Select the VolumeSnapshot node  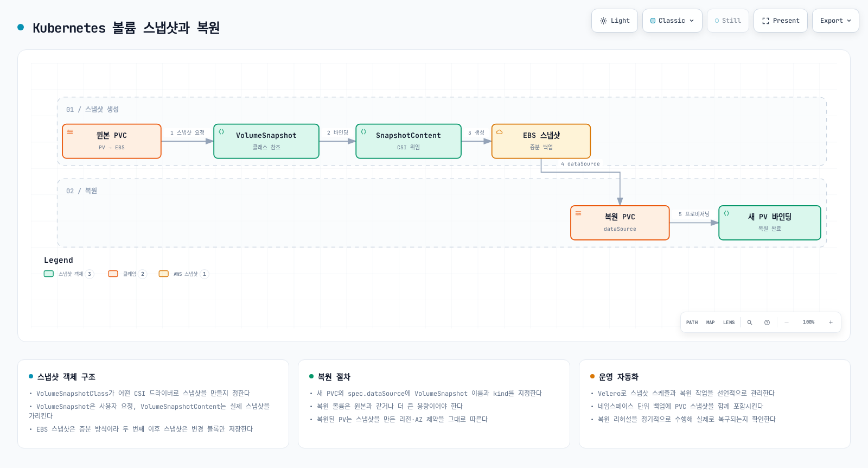click(x=266, y=141)
